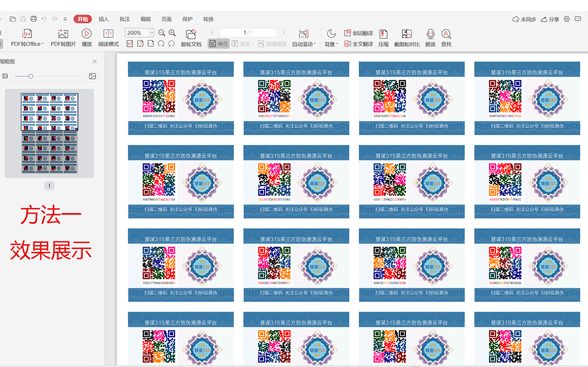Viewport: 588px width, 367px height.
Task: Click the page label 1 under thumbnail
Action: coord(49,186)
